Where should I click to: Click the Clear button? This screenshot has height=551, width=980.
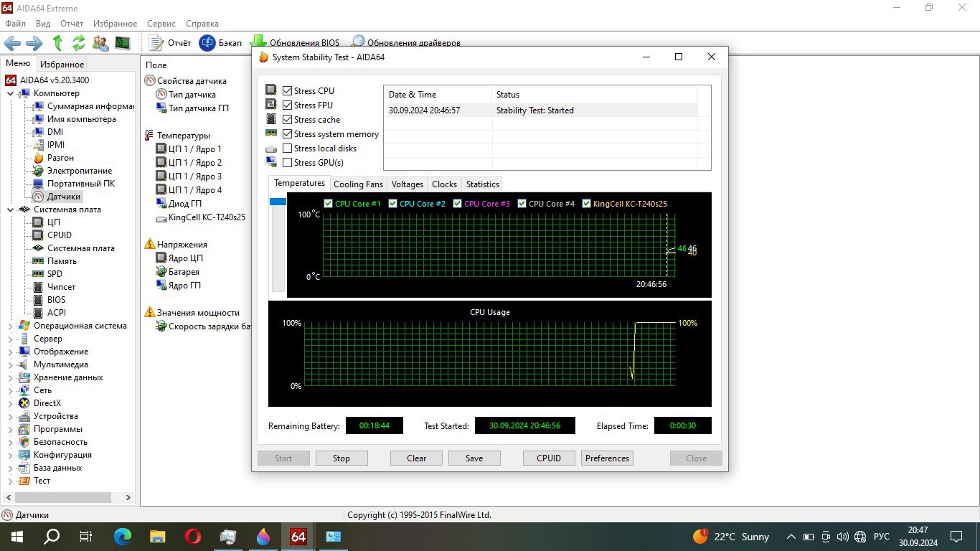coord(417,458)
